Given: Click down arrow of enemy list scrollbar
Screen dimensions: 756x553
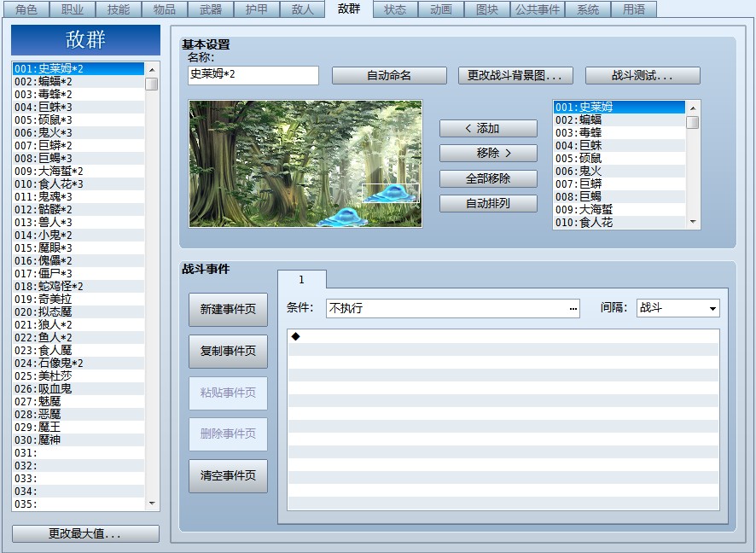Looking at the screenshot, I should point(693,222).
